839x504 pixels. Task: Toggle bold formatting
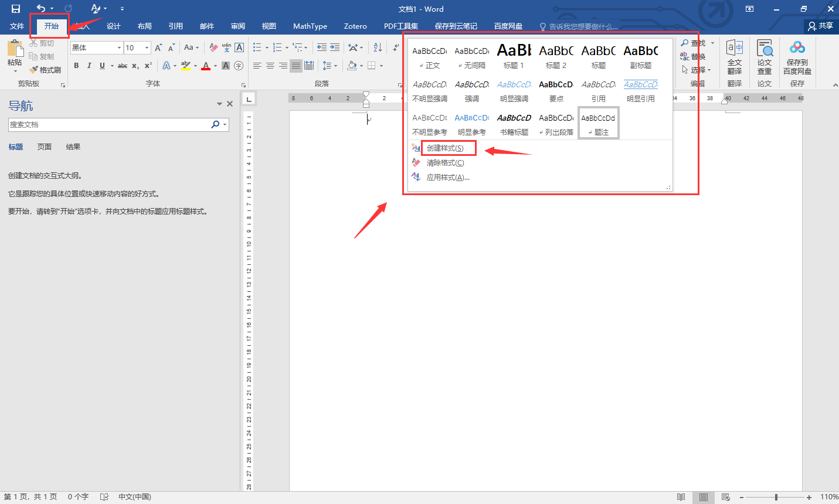click(76, 66)
